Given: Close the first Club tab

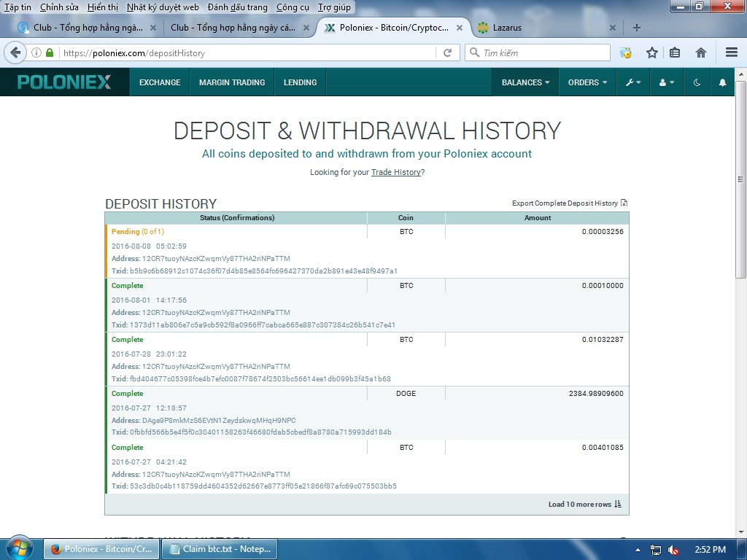Looking at the screenshot, I should (153, 28).
